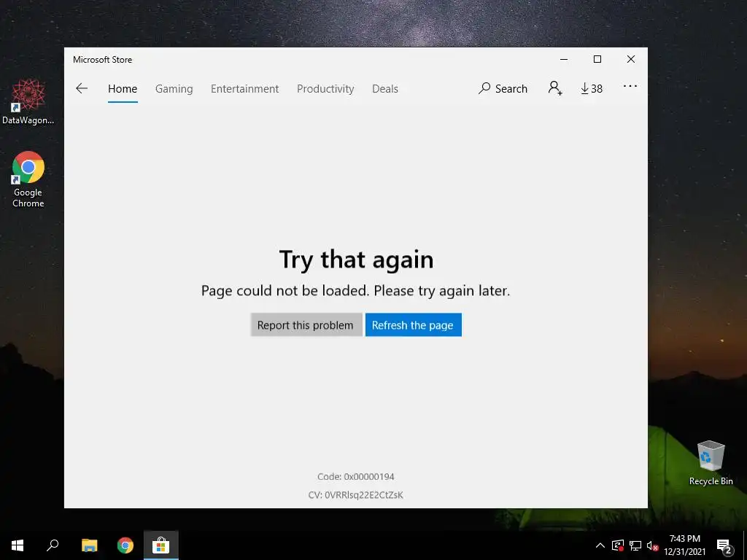Open taskbar search magnifier
Screen dimensions: 747x560
coord(53,545)
